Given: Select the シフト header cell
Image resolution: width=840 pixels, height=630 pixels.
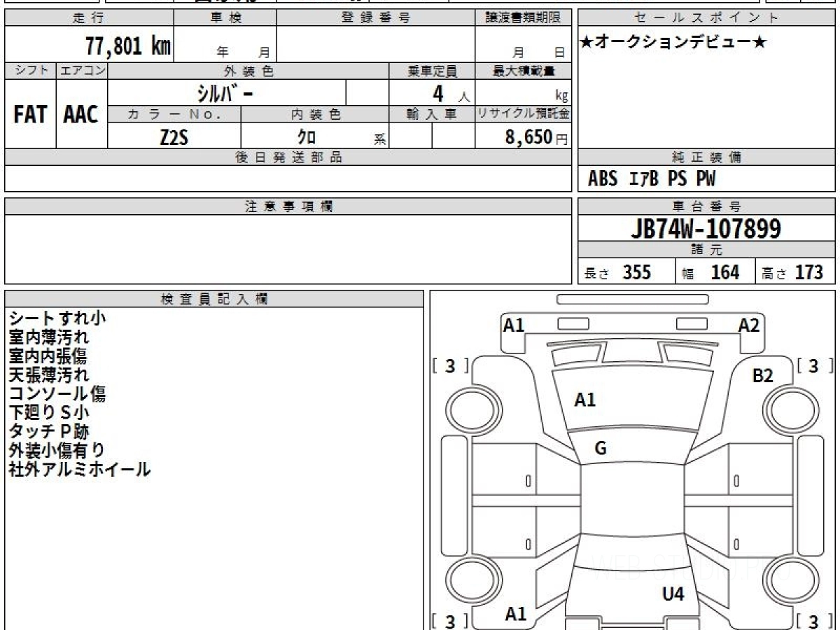Looking at the screenshot, I should (30, 71).
